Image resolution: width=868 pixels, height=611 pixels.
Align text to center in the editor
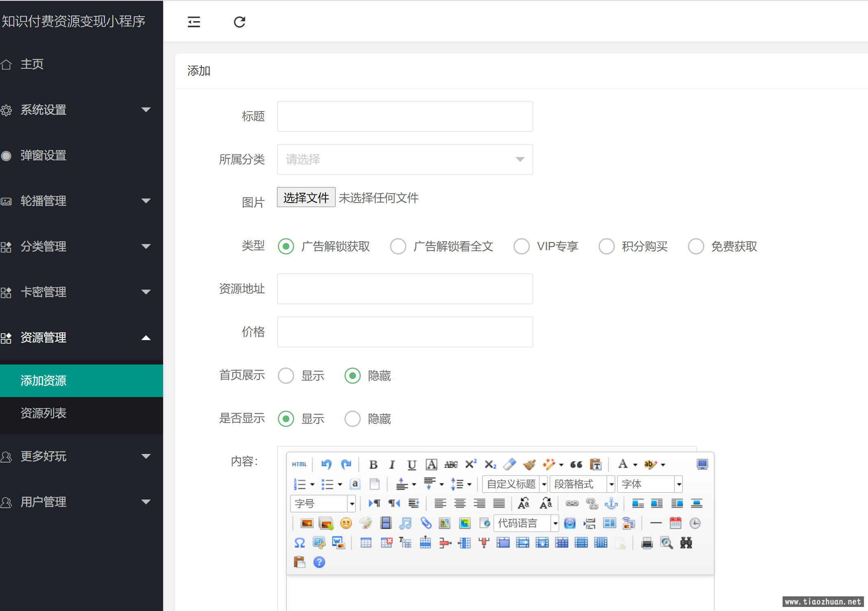[460, 504]
